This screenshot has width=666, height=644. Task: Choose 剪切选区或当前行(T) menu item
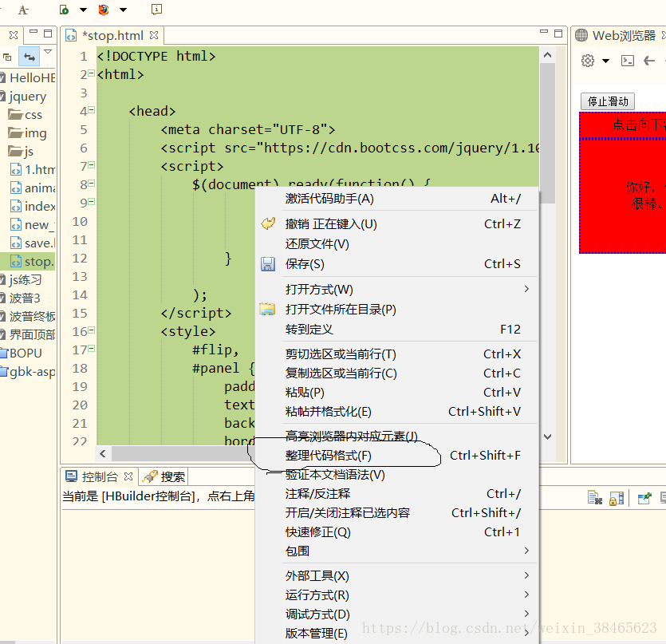click(x=397, y=354)
